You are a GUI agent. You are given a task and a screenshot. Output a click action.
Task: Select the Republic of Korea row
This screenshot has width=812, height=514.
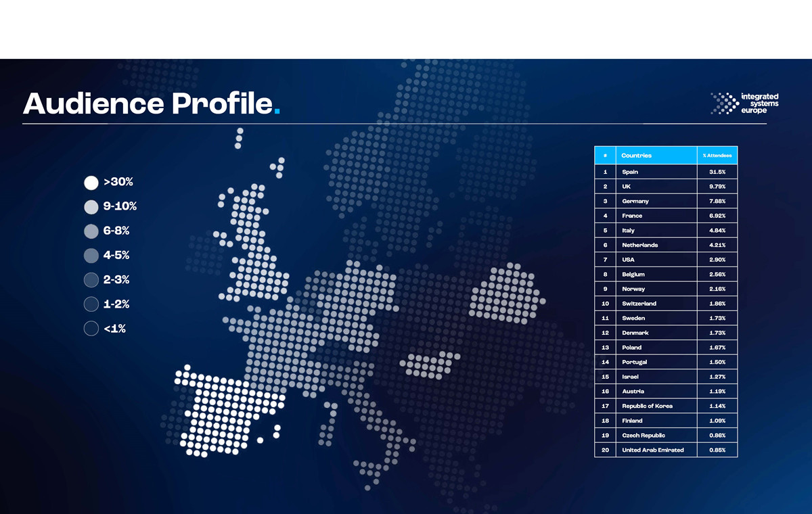click(647, 406)
